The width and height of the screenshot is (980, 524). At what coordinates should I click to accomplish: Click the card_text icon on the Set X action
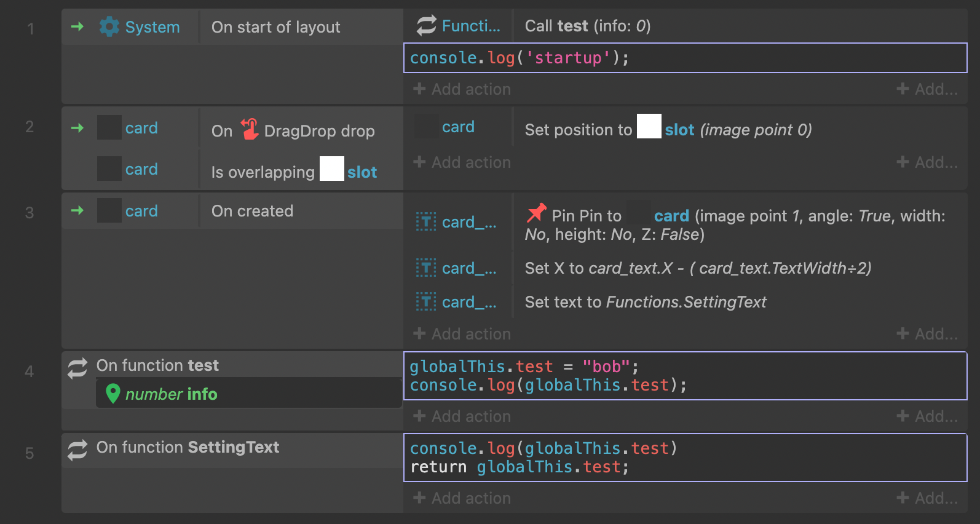click(426, 268)
